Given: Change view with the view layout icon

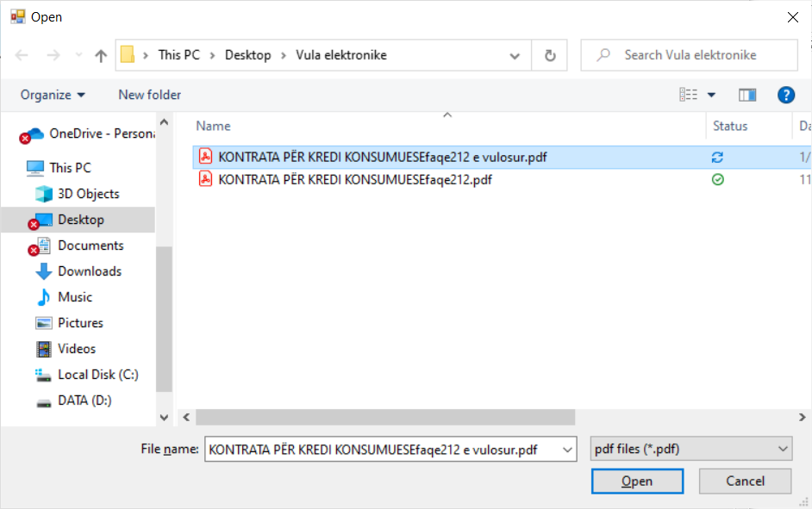Looking at the screenshot, I should click(x=688, y=95).
